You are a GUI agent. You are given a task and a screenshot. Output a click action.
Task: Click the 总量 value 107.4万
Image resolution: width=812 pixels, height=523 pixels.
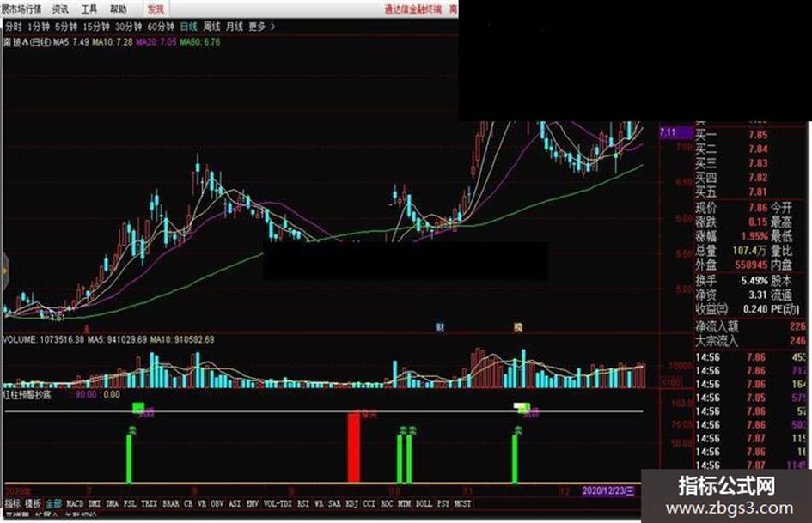(x=749, y=251)
